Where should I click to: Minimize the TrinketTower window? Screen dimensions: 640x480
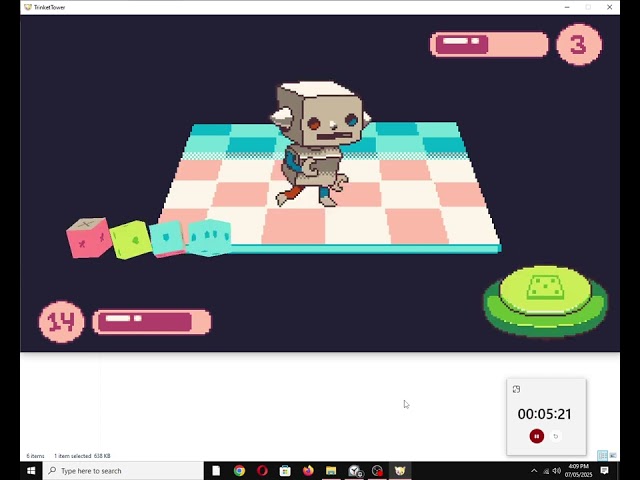point(567,7)
